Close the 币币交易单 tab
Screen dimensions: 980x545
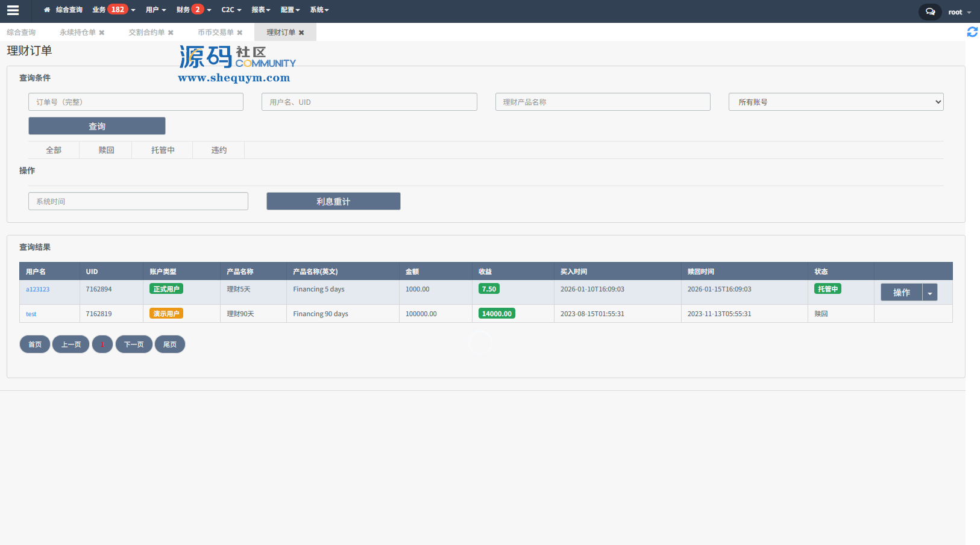[240, 33]
